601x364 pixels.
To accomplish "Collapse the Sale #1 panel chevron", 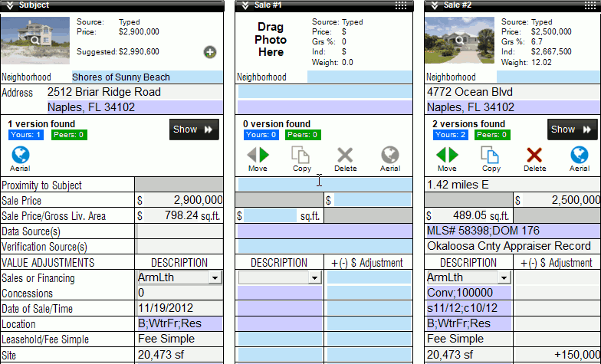I will [x=244, y=5].
